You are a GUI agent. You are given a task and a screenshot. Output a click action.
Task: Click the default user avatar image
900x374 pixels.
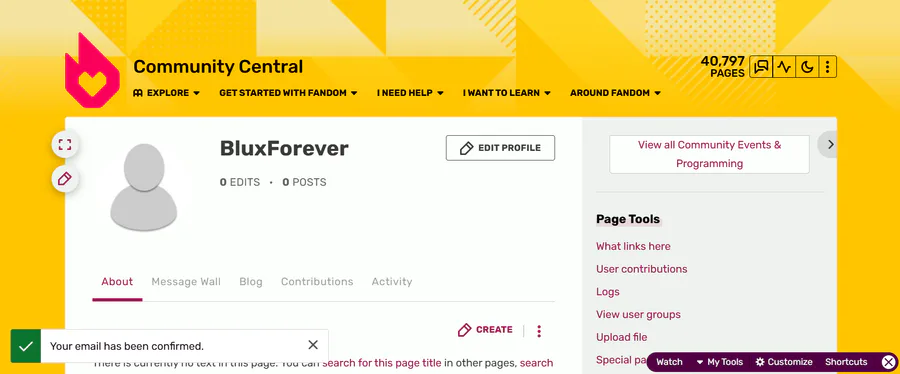(x=143, y=188)
